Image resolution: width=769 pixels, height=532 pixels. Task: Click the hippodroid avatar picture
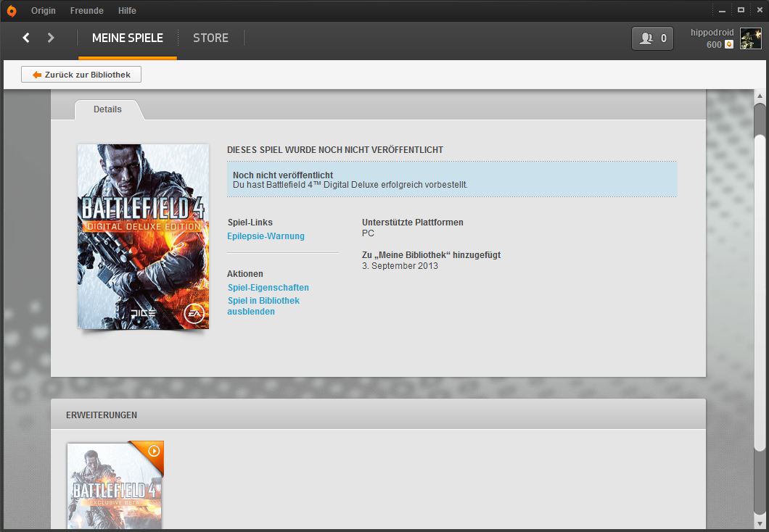coord(750,38)
